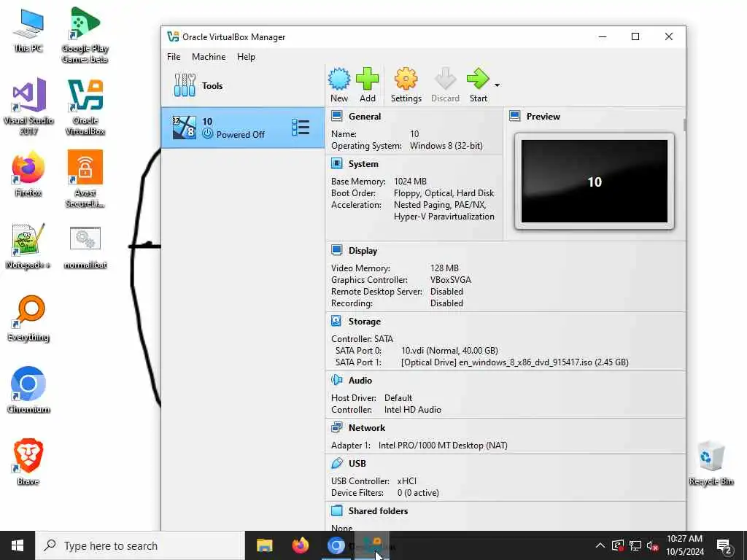Select the VM named 10 Powered Off
747x560 pixels.
(x=243, y=128)
